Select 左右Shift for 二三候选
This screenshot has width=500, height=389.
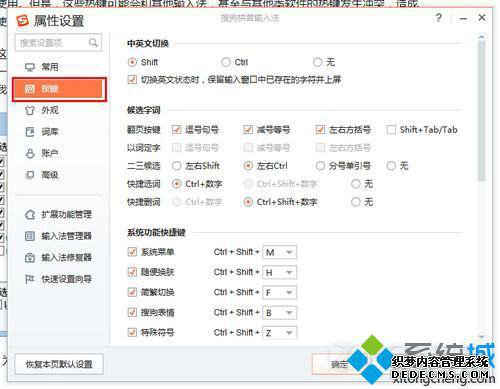(176, 166)
